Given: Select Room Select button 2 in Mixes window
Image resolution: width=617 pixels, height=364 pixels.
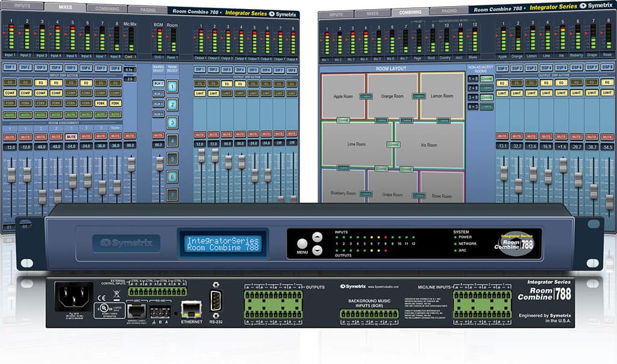Looking at the screenshot, I should click(172, 105).
